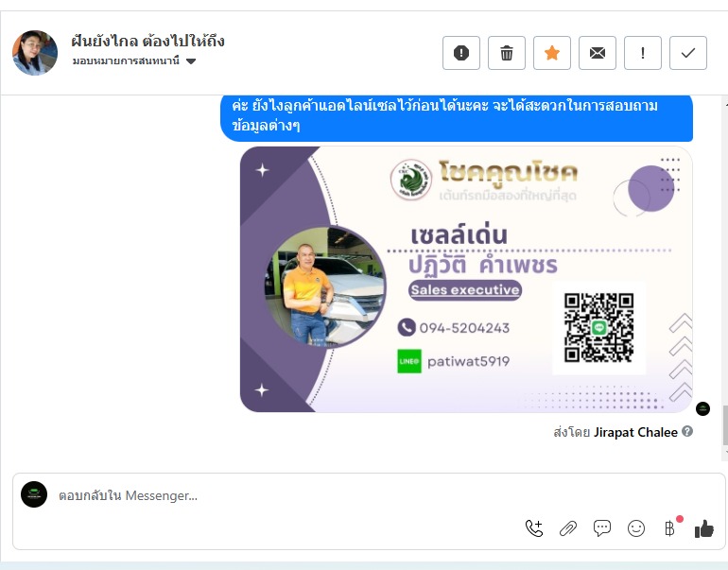
Task: Toggle the priority exclamation mark button
Action: coord(643,53)
